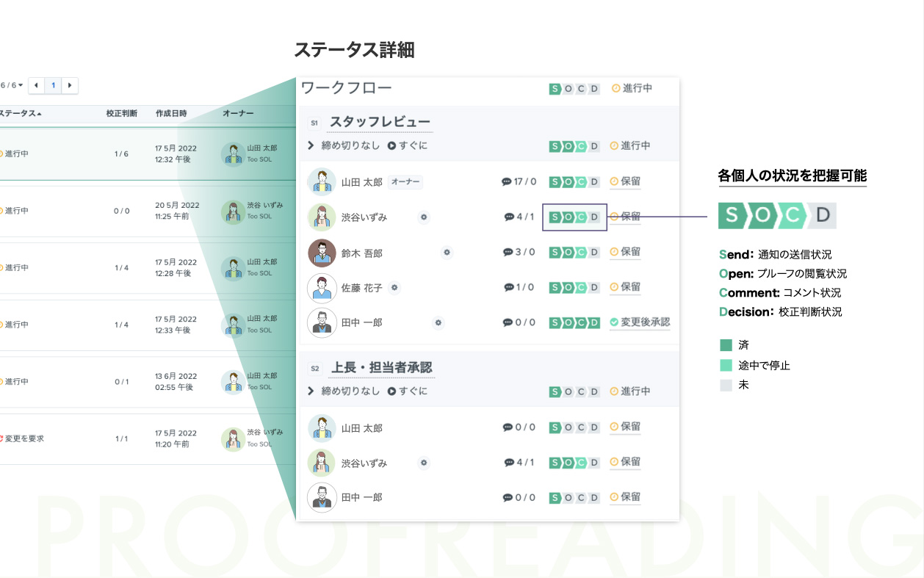Select the 変更を要求 row in the list
The width and height of the screenshot is (924, 578).
[x=24, y=438]
